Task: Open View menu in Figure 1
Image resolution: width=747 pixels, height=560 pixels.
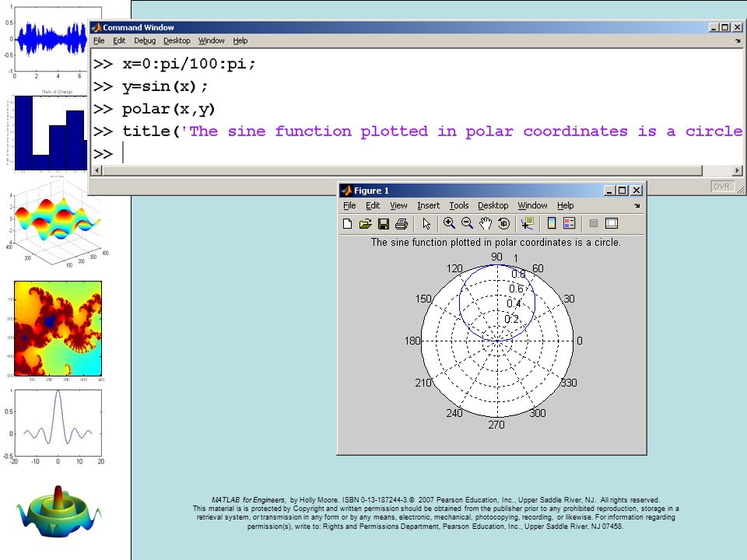Action: tap(398, 205)
